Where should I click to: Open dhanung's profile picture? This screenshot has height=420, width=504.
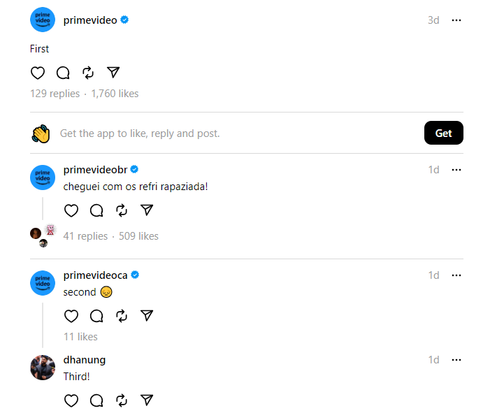tap(43, 368)
